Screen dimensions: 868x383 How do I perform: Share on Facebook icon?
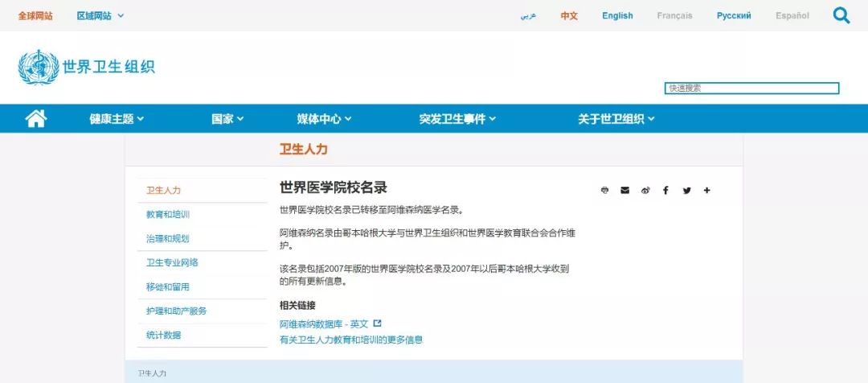(x=665, y=191)
